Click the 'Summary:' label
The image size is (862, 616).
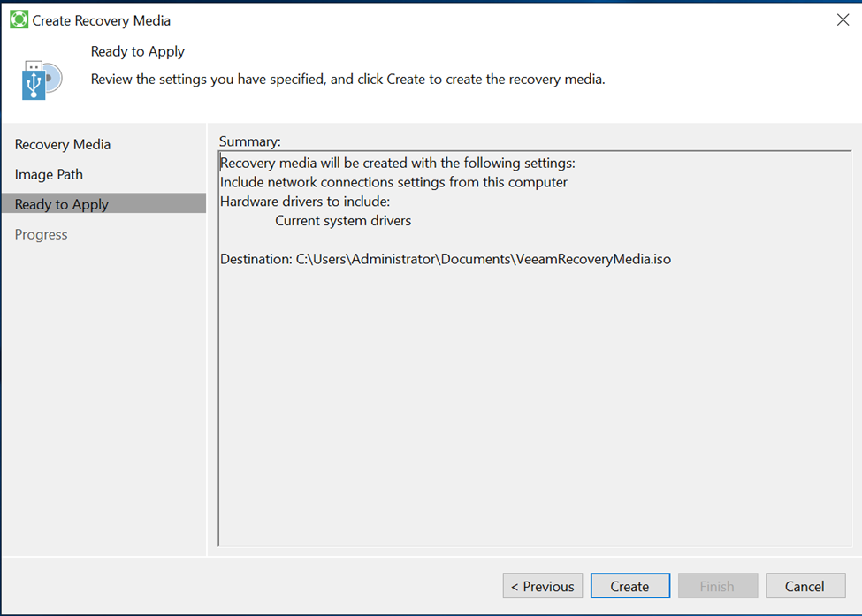(249, 141)
